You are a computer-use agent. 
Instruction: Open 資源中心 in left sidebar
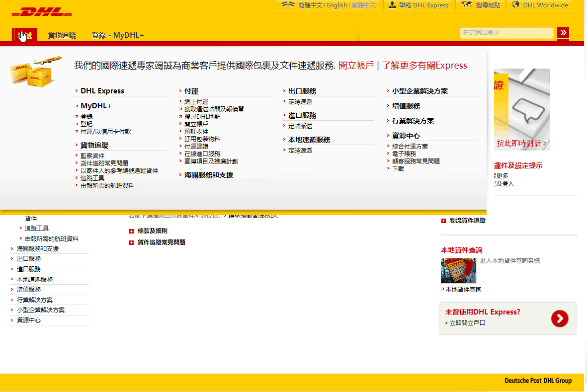pyautogui.click(x=29, y=320)
